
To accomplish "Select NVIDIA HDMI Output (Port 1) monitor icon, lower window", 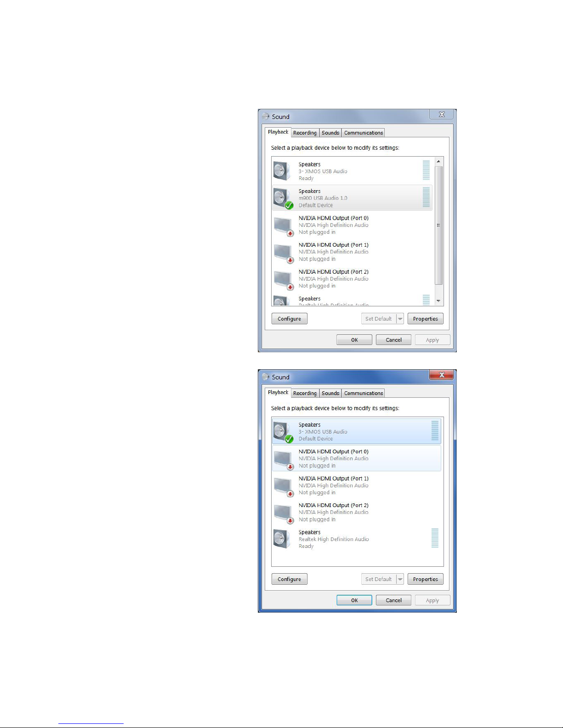I will [283, 486].
